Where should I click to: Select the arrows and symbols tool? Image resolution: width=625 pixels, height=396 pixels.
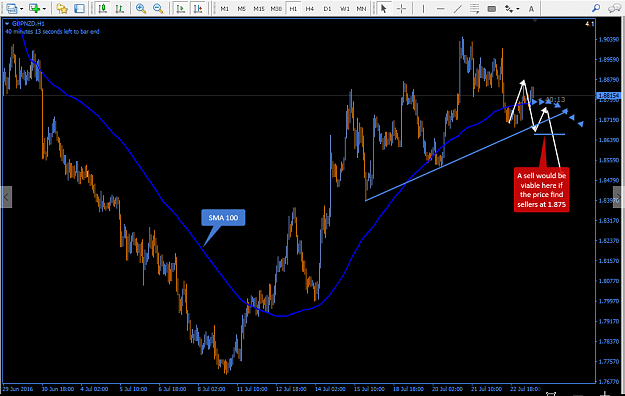coord(509,8)
